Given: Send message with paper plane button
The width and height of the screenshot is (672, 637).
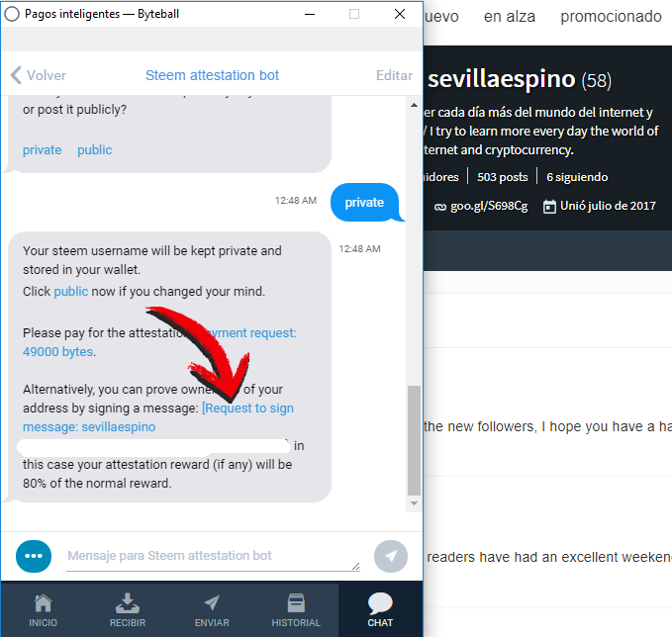Looking at the screenshot, I should click(x=390, y=556).
